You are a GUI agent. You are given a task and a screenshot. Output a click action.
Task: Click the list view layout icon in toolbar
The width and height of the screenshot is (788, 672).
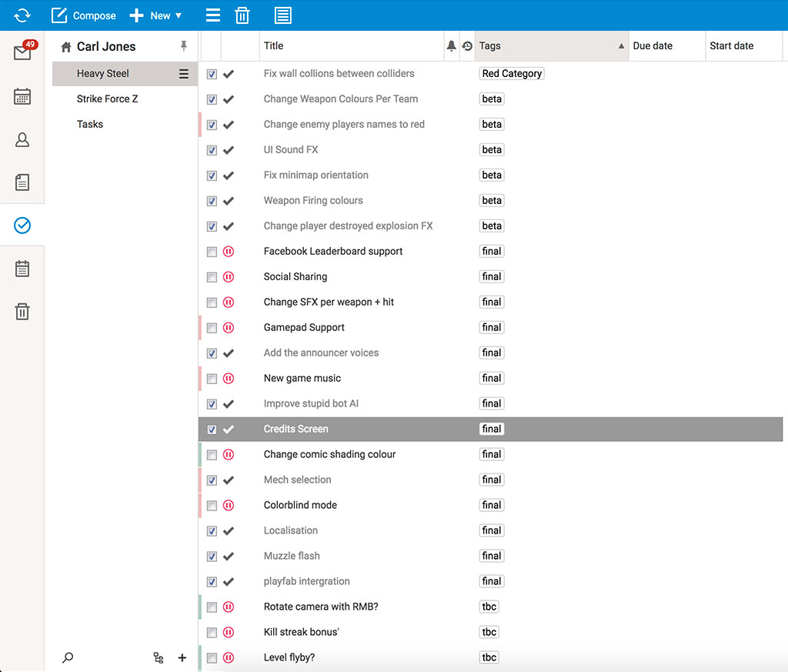pyautogui.click(x=283, y=15)
